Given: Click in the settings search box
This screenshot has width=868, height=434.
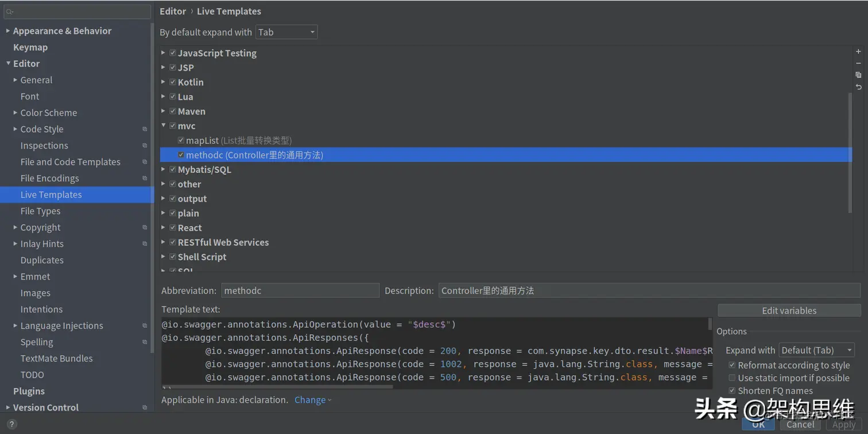Looking at the screenshot, I should pyautogui.click(x=77, y=11).
